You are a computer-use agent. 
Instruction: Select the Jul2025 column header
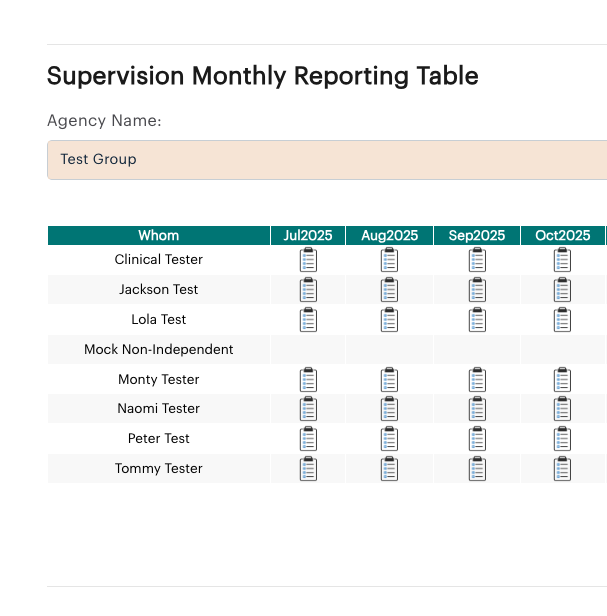point(308,235)
